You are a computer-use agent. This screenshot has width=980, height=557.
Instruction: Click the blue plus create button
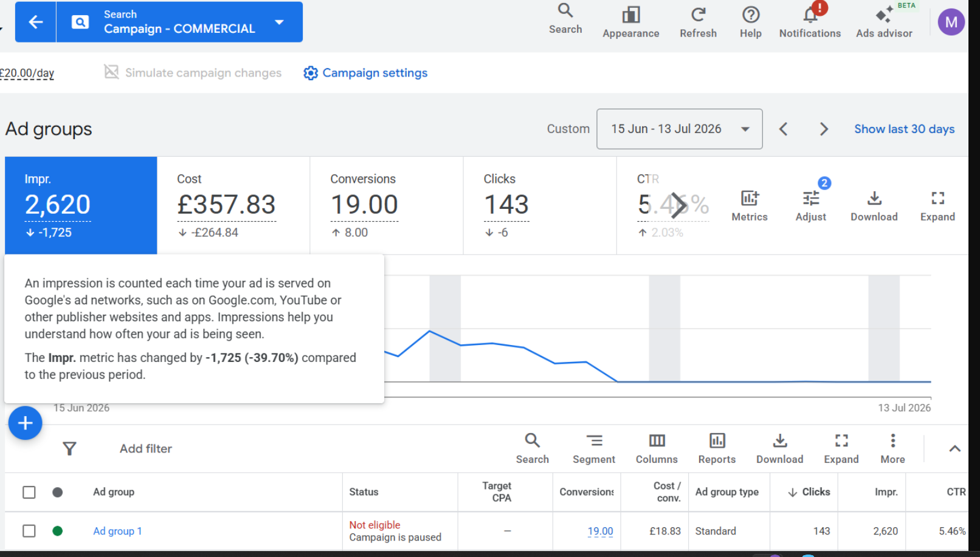coord(25,423)
